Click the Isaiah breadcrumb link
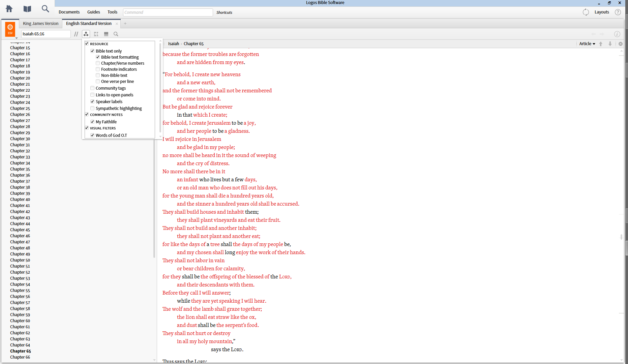The width and height of the screenshot is (628, 364). [x=174, y=44]
